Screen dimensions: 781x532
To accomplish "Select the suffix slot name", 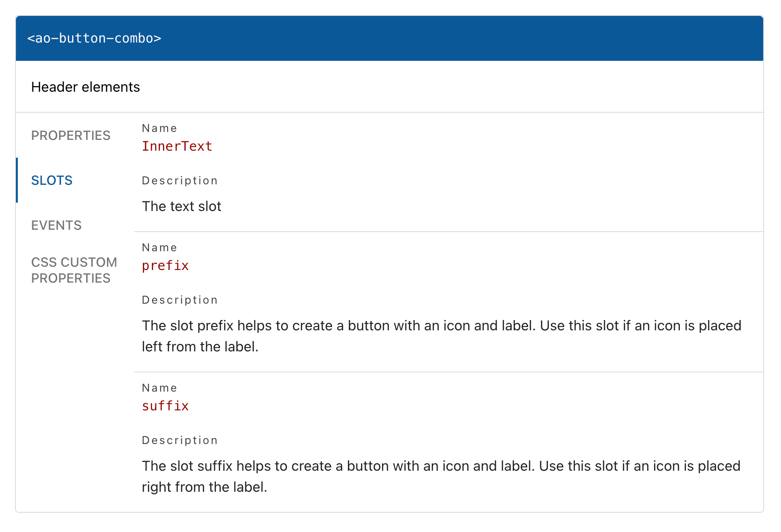I will tap(165, 406).
